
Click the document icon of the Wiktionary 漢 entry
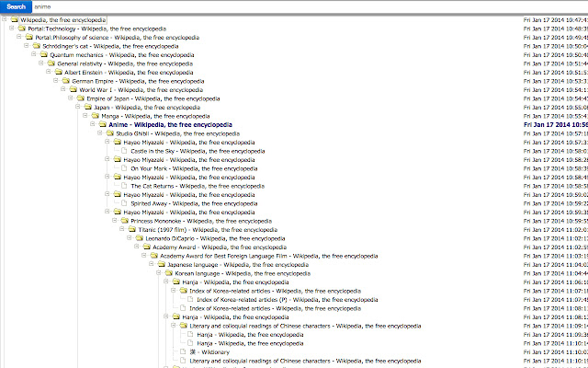pyautogui.click(x=184, y=351)
